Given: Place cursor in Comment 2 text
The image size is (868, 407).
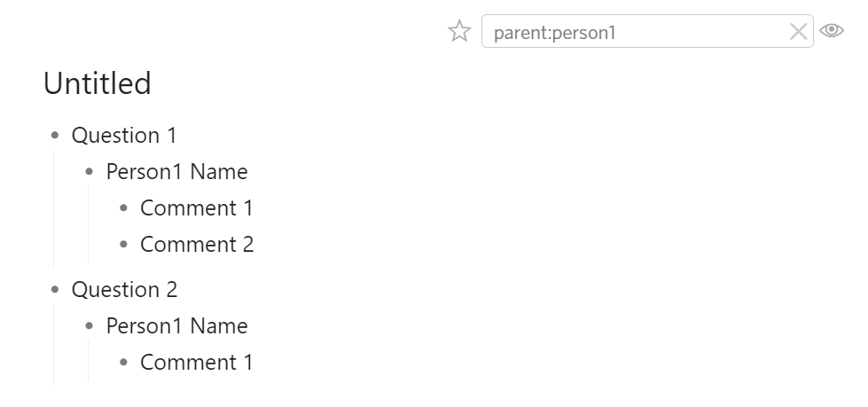Looking at the screenshot, I should pos(197,244).
